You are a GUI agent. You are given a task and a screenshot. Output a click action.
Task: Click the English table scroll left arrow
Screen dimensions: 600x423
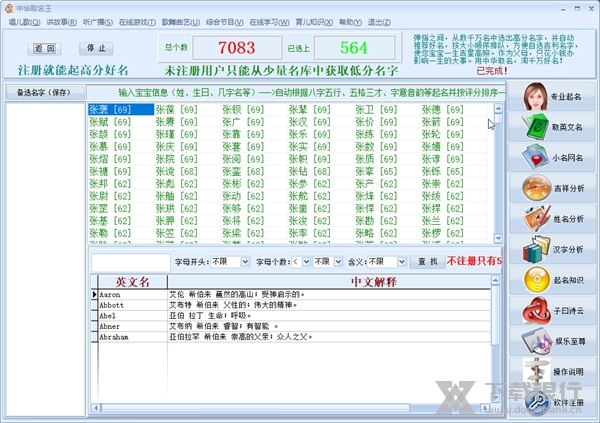pyautogui.click(x=96, y=408)
